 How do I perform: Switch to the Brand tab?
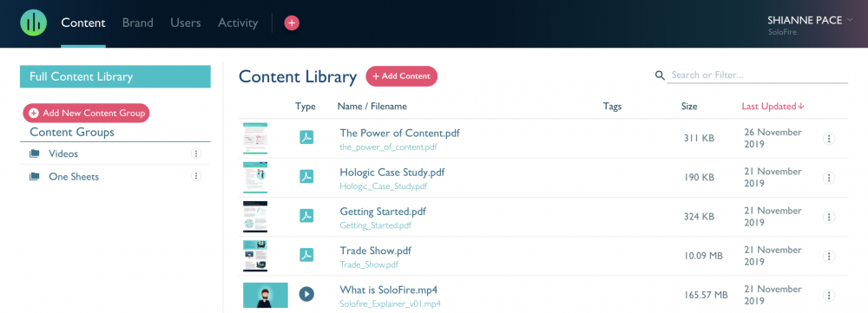point(138,23)
